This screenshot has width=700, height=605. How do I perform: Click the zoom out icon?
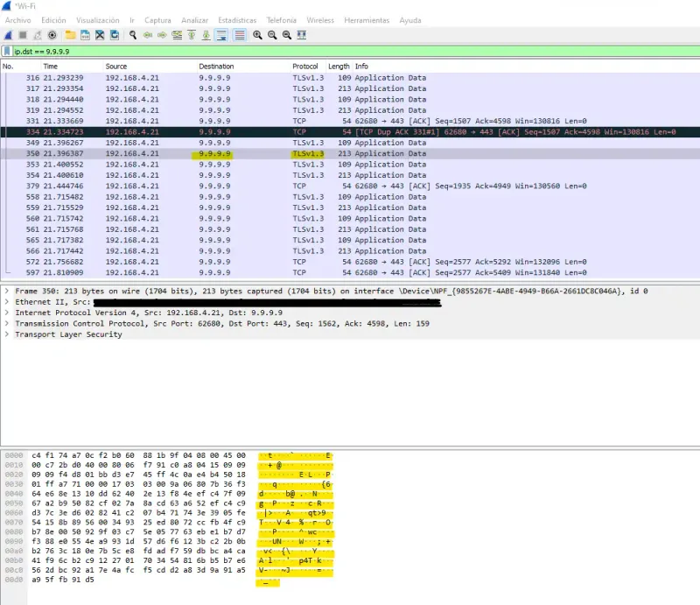tap(272, 35)
